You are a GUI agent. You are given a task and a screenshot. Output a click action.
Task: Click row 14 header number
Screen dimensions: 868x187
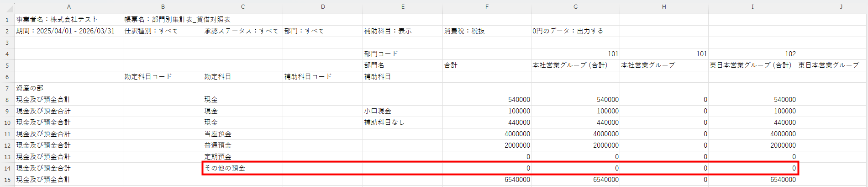tap(7, 168)
